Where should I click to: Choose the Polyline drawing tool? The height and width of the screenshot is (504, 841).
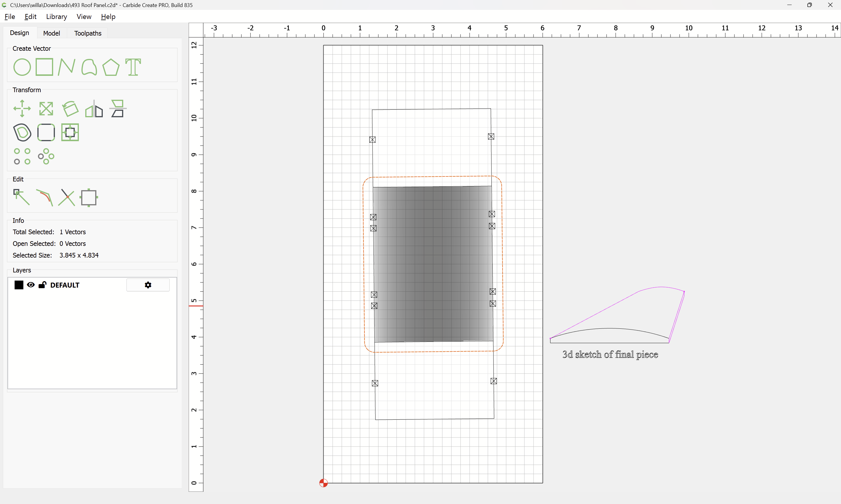(66, 67)
